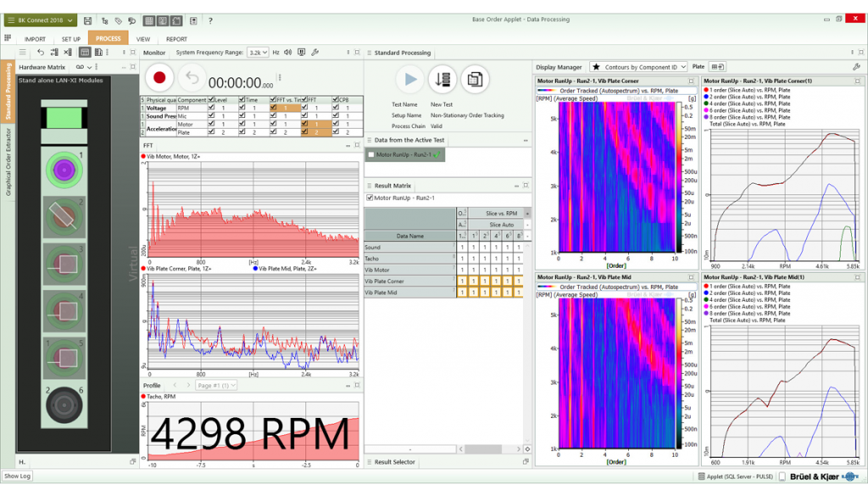Click the Save icon in top toolbar
This screenshot has height=496, width=868.
87,20
